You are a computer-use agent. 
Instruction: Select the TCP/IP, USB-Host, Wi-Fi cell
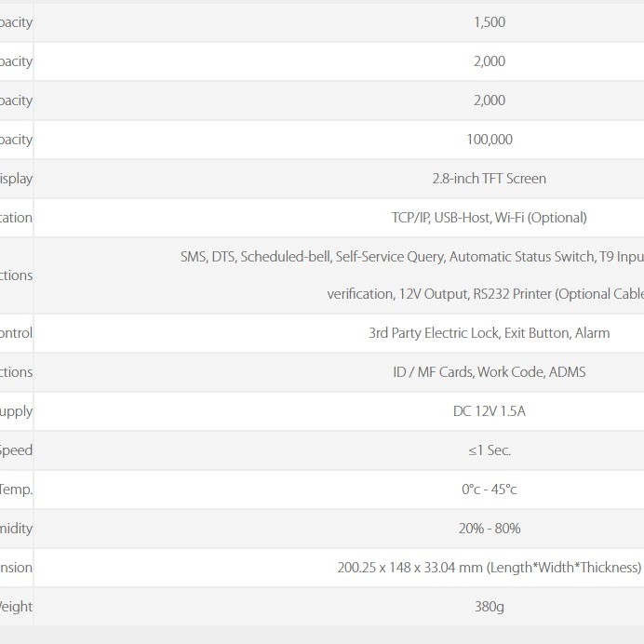coord(489,218)
